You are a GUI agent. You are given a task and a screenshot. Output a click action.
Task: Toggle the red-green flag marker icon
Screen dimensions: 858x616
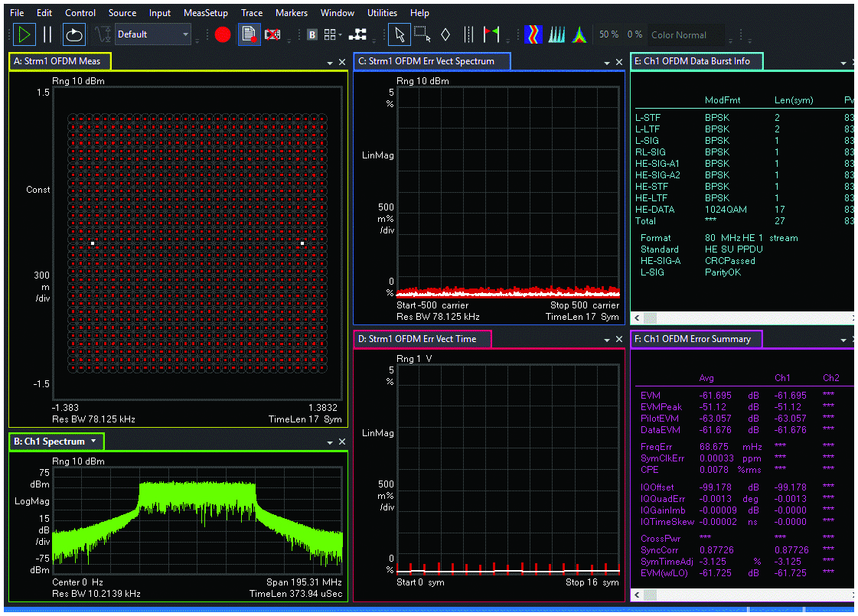click(x=492, y=34)
